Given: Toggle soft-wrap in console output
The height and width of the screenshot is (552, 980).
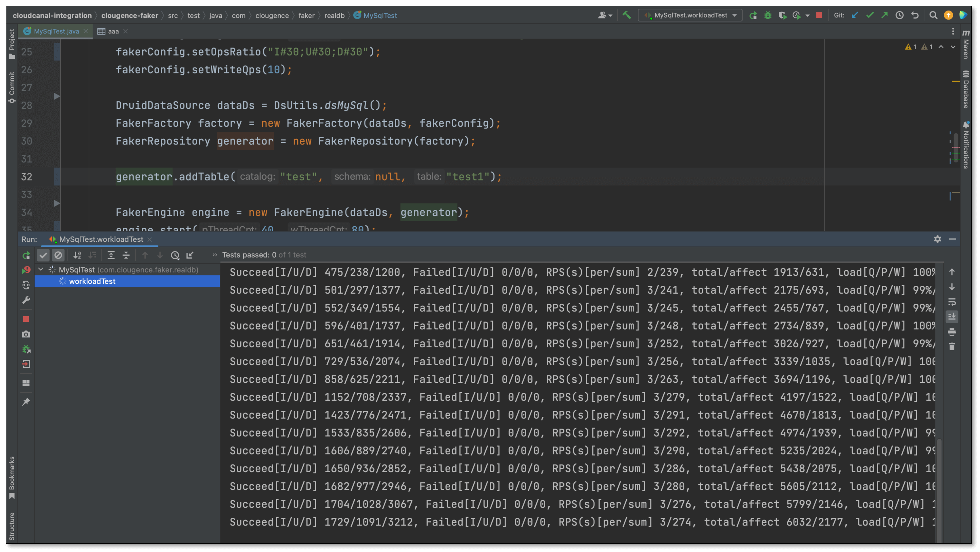Looking at the screenshot, I should pyautogui.click(x=952, y=302).
